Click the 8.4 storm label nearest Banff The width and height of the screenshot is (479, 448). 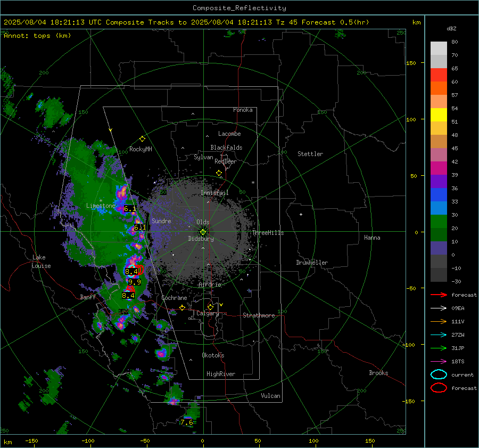tap(128, 296)
